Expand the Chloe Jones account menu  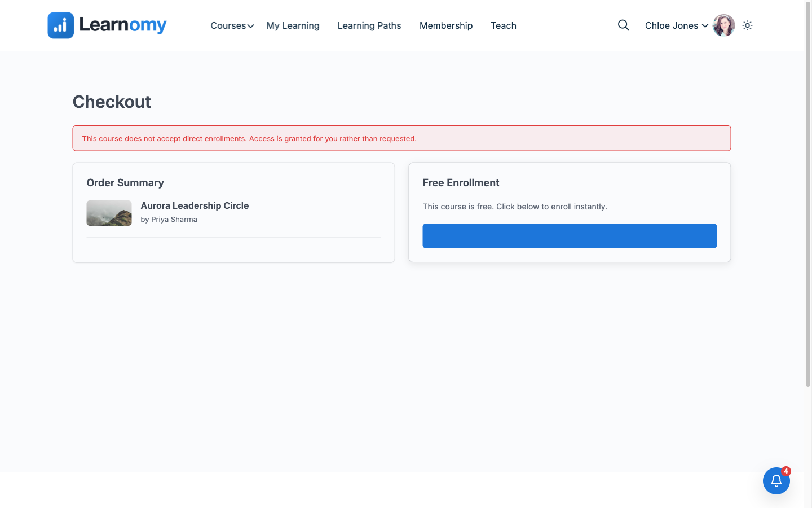tap(677, 25)
